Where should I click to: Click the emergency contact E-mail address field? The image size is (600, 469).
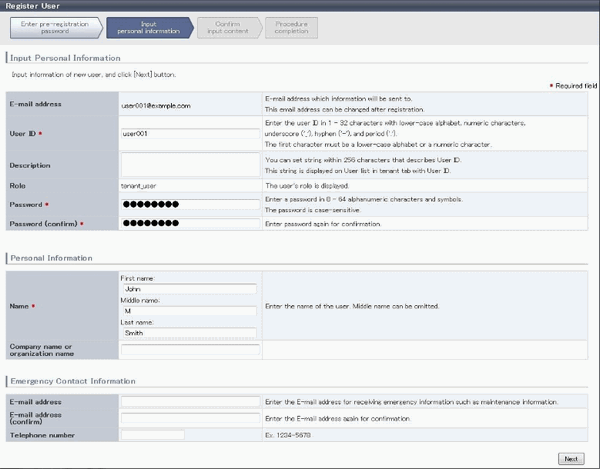pos(189,401)
